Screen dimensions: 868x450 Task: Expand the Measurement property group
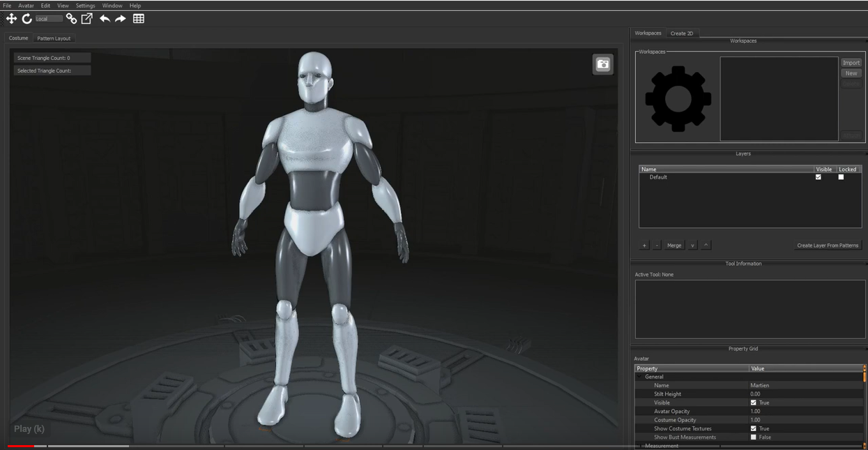tap(640, 446)
